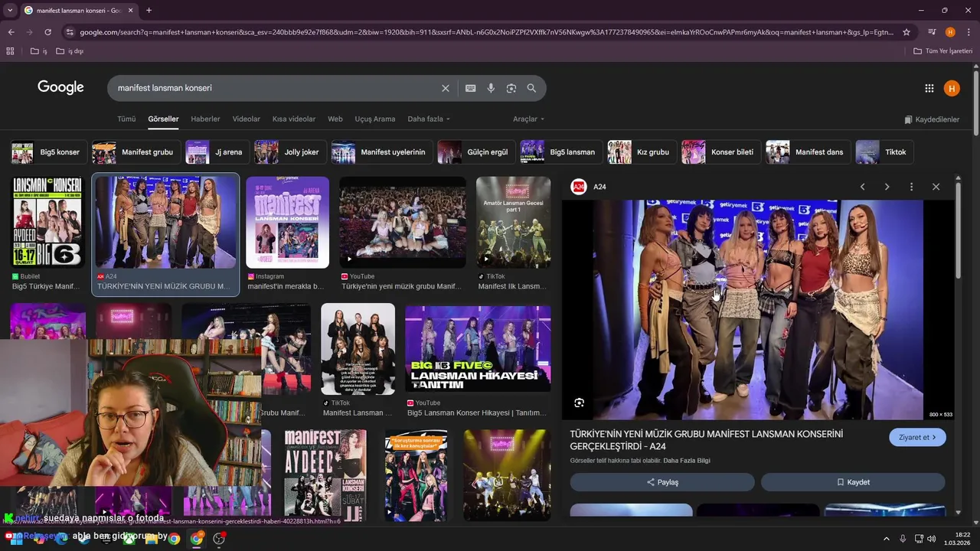The width and height of the screenshot is (980, 551).
Task: Switch to the 'Videolar' tab
Action: click(247, 119)
